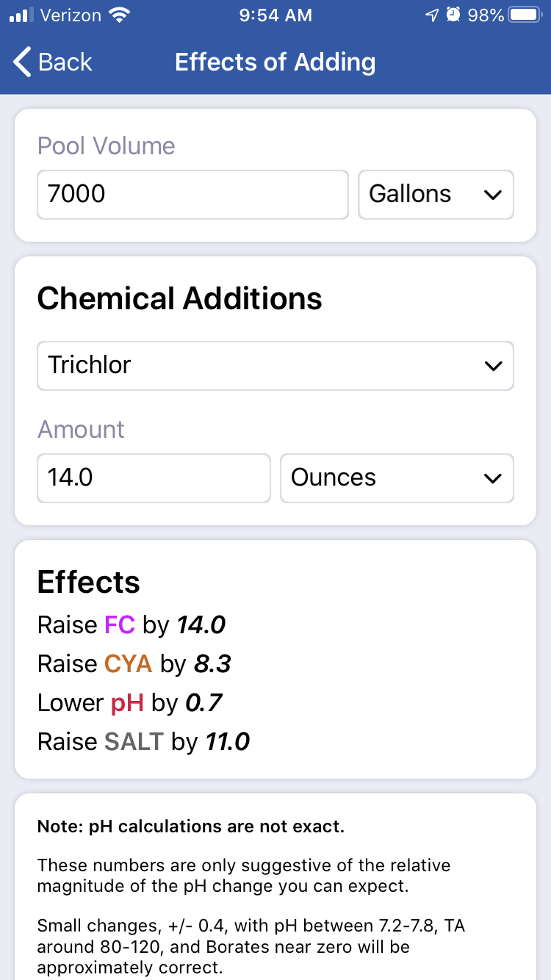This screenshot has width=551, height=980.
Task: Open the Ounces amount unit dropdown
Action: click(x=397, y=478)
